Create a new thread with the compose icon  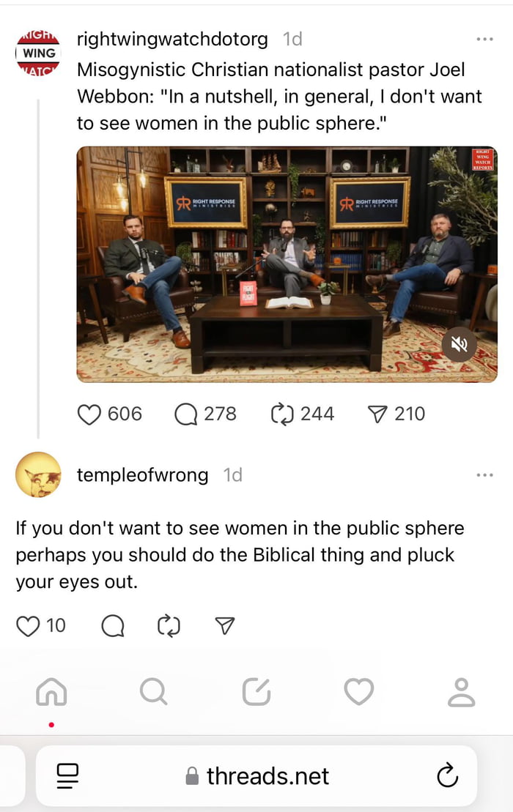point(256,691)
